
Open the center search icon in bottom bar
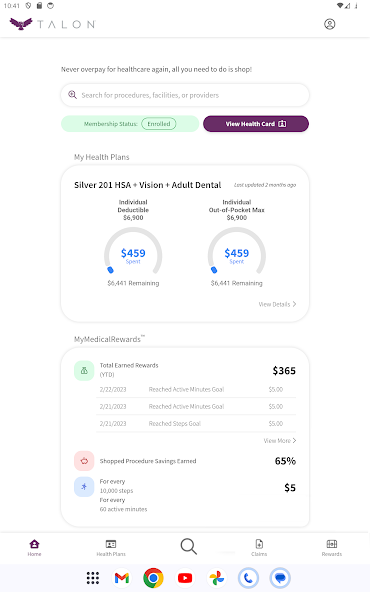(188, 546)
